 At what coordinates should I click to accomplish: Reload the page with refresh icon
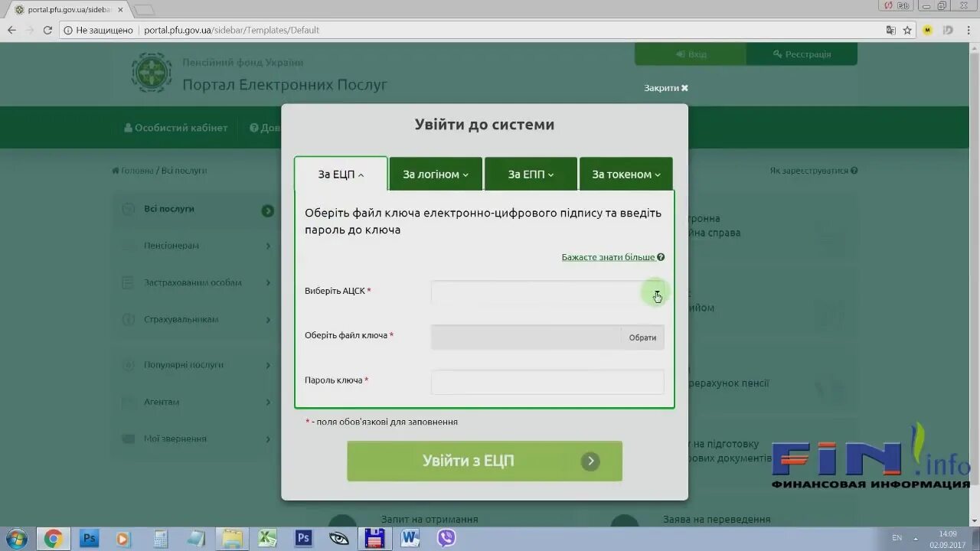tap(47, 30)
